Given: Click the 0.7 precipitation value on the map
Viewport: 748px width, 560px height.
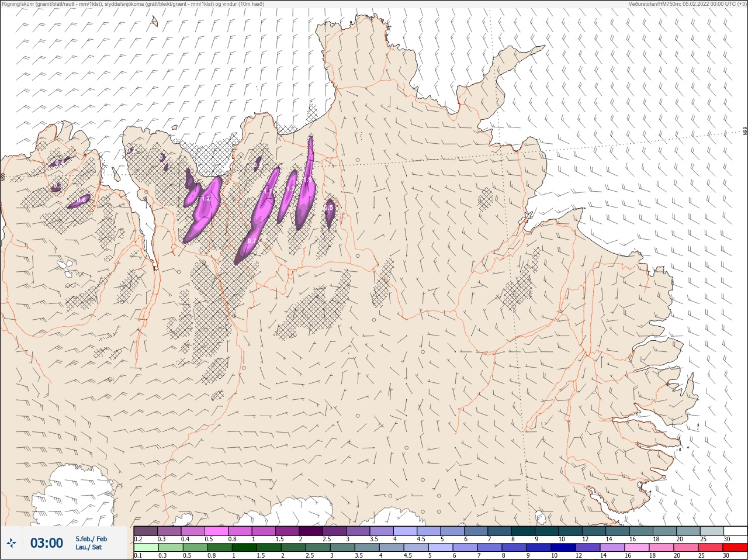Looking at the screenshot, I should (x=252, y=241).
